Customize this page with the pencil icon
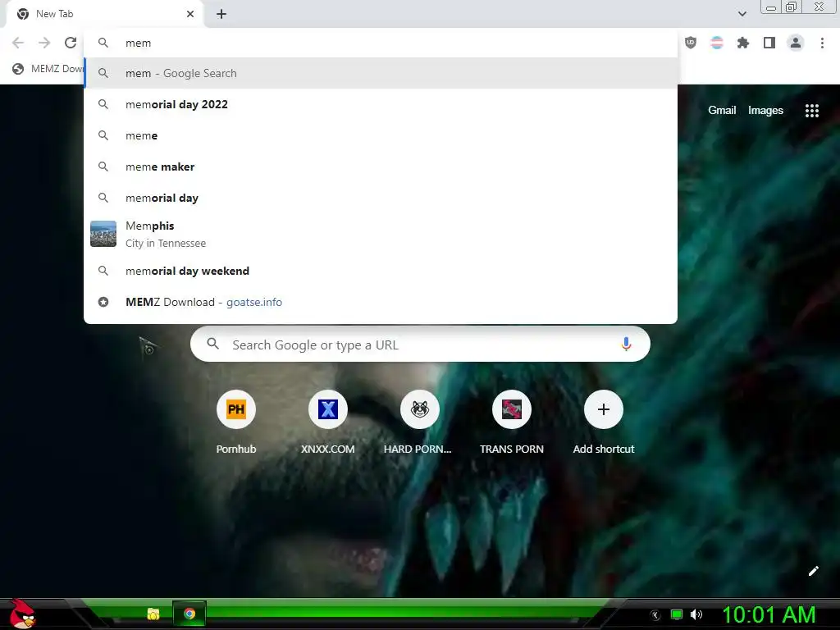This screenshot has height=630, width=840. click(813, 571)
